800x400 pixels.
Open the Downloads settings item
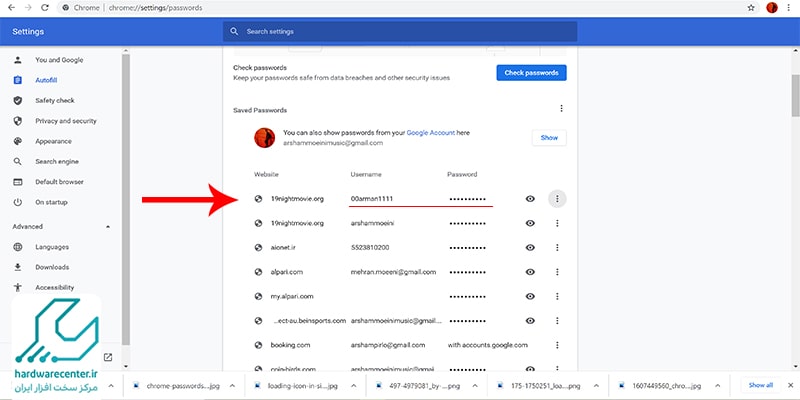pos(52,267)
